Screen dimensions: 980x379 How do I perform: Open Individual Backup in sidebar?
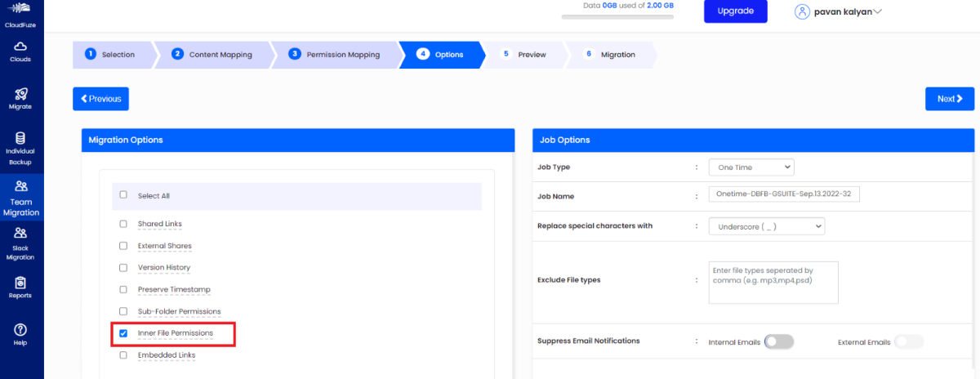click(21, 139)
